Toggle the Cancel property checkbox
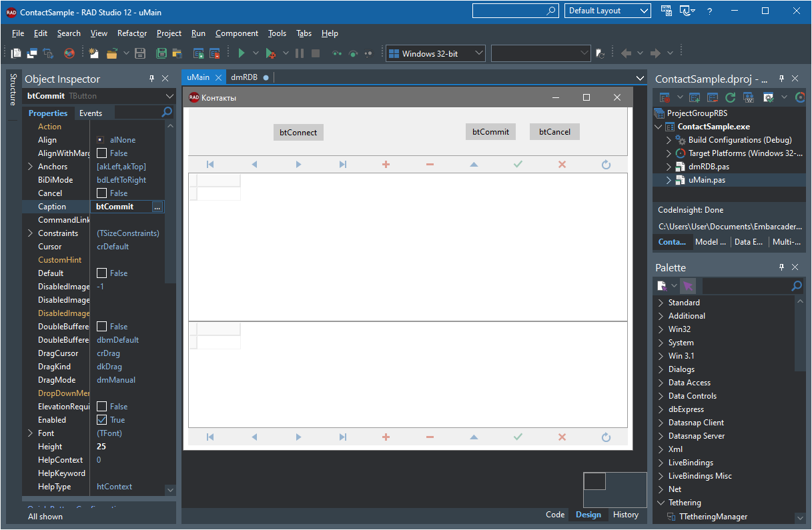This screenshot has height=530, width=812. pos(101,193)
